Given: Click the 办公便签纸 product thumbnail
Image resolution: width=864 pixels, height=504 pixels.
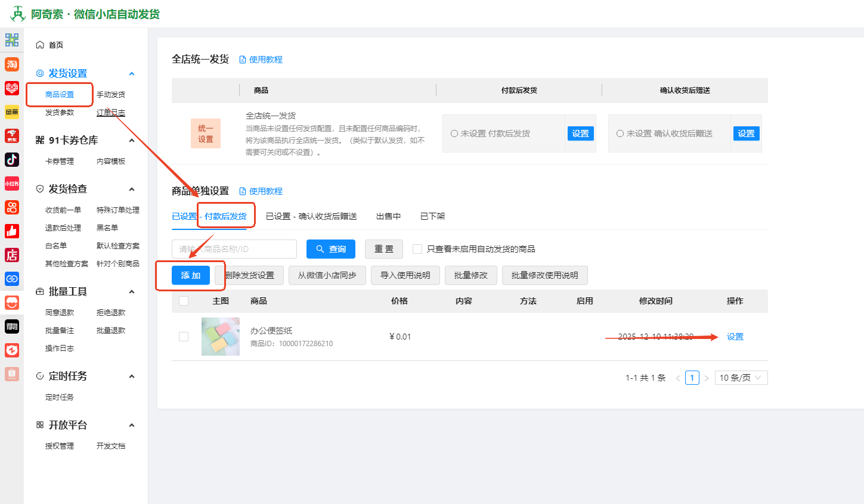Looking at the screenshot, I should click(221, 337).
